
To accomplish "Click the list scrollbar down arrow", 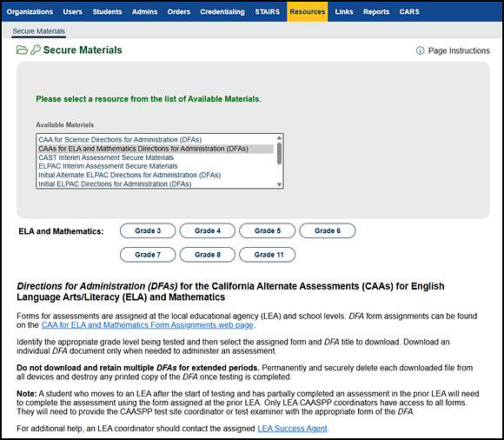I will point(279,184).
